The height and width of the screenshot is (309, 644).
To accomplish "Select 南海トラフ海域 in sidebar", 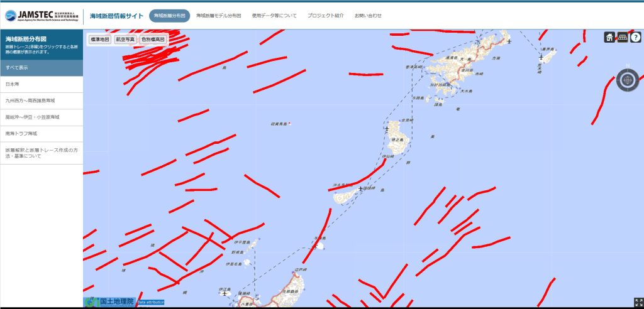I will coord(42,134).
